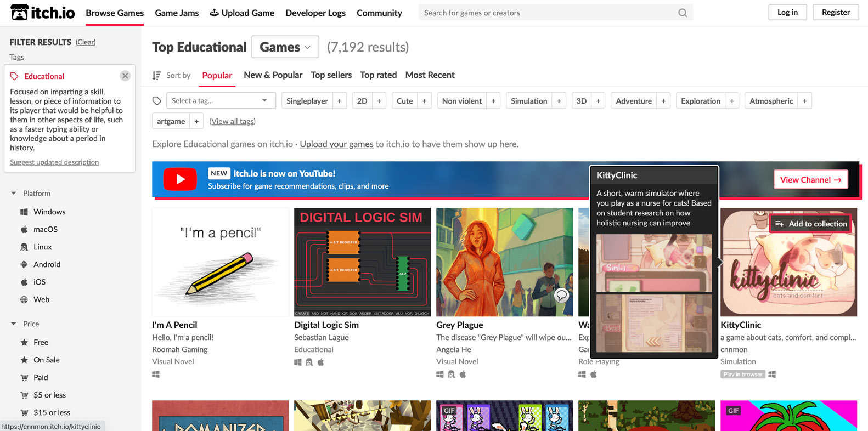Open the Select a tag dropdown
Viewport: 868px width, 431px height.
[220, 101]
